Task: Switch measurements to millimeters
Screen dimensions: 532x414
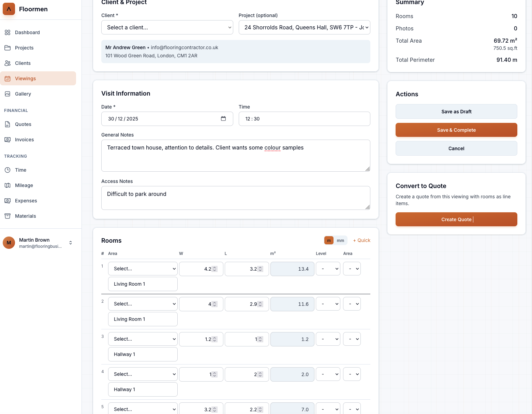Action: [340, 240]
